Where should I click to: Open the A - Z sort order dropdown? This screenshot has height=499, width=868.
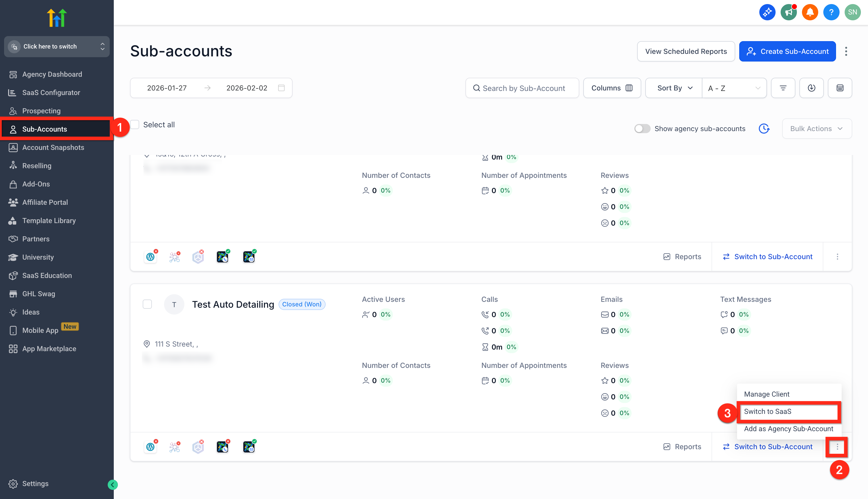pos(734,88)
